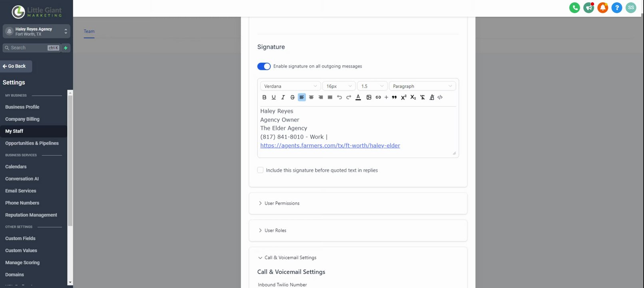
Task: Open Company Billing settings
Action: click(x=22, y=119)
